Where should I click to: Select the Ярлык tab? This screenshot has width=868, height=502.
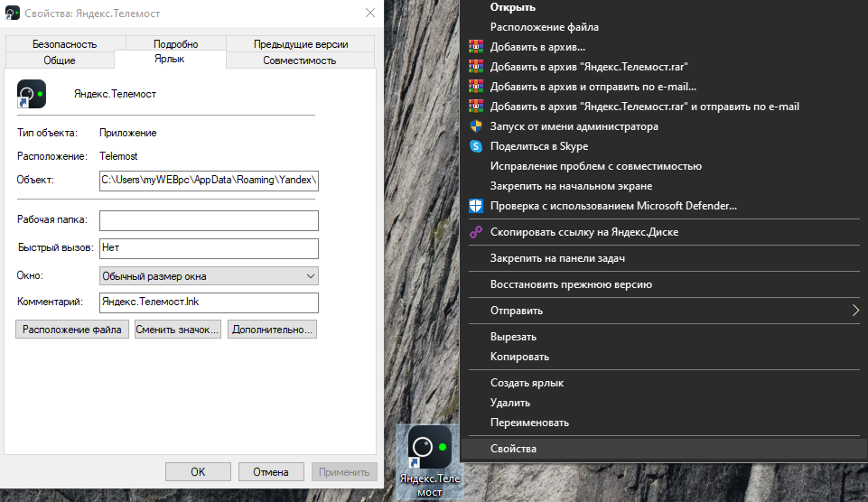170,59
